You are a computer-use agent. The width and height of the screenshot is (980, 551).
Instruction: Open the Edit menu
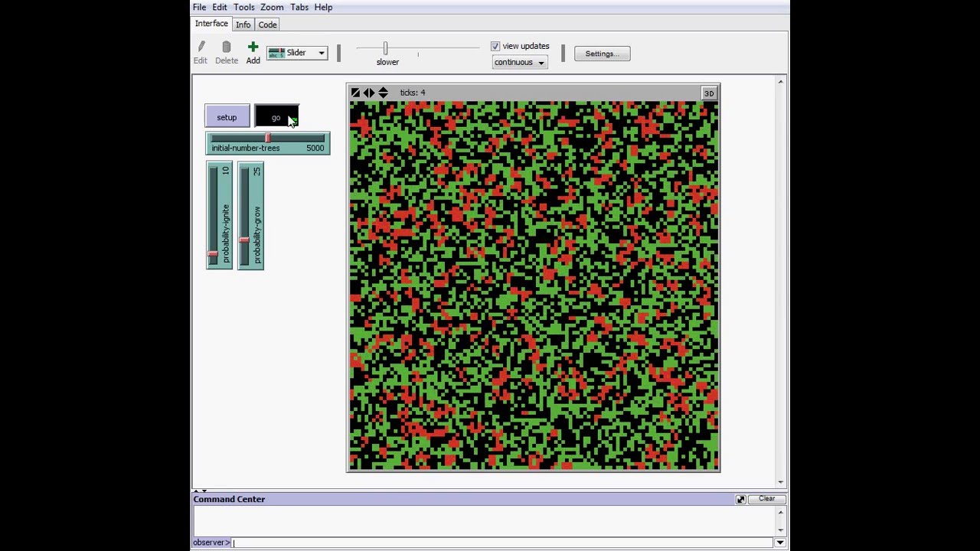tap(220, 7)
